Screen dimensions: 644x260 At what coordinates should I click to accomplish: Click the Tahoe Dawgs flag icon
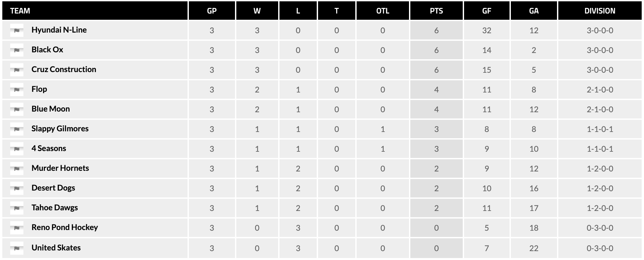coord(17,208)
